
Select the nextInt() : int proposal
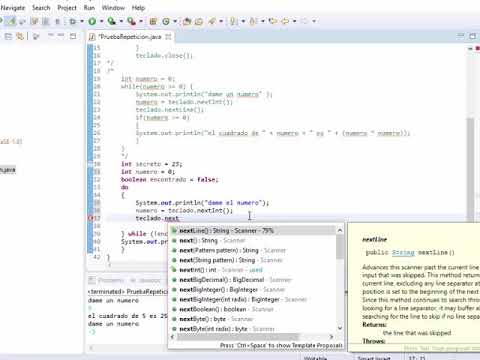[x=252, y=270]
